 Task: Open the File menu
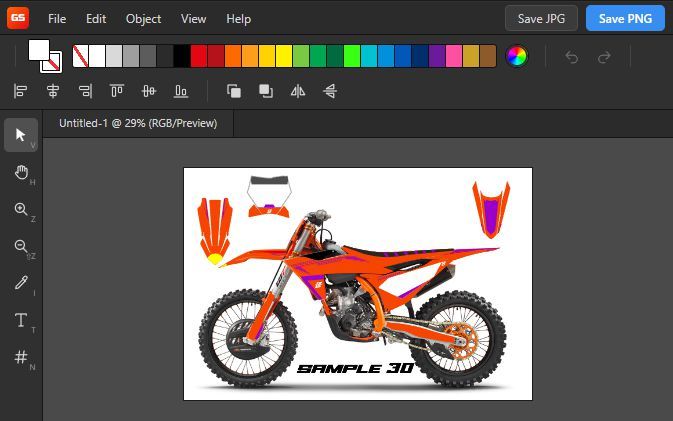[57, 19]
